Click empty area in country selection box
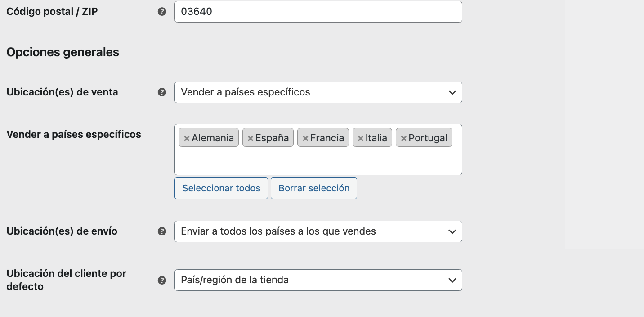 (x=318, y=161)
